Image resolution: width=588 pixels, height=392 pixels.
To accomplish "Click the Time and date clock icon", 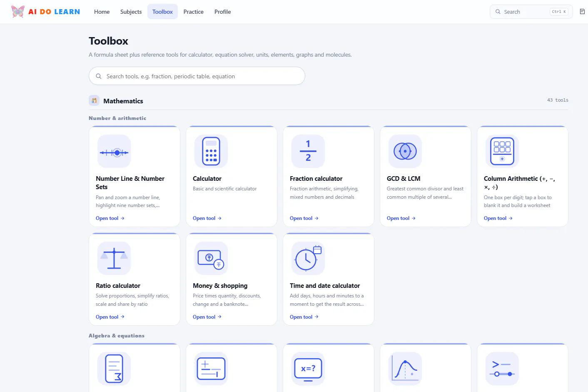I will coord(308,258).
